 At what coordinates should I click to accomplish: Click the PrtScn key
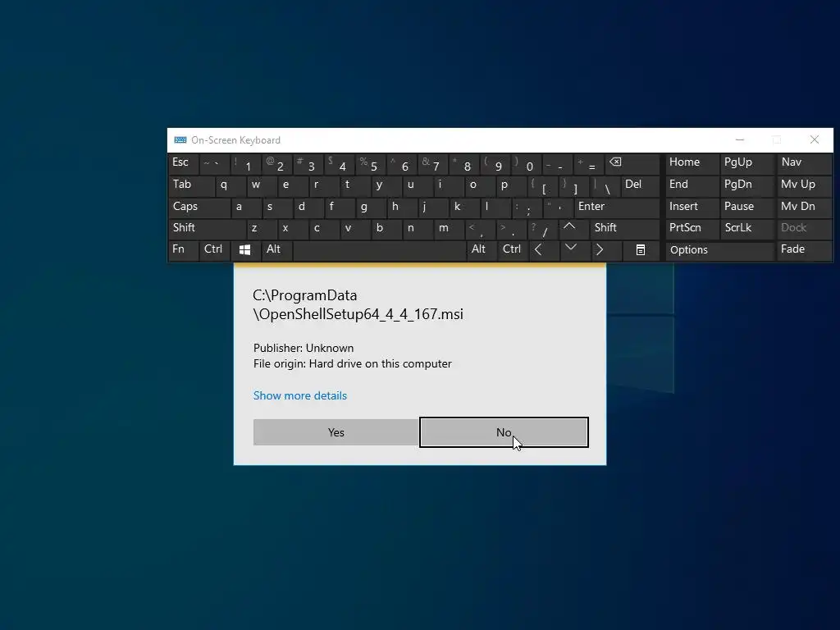(692, 229)
